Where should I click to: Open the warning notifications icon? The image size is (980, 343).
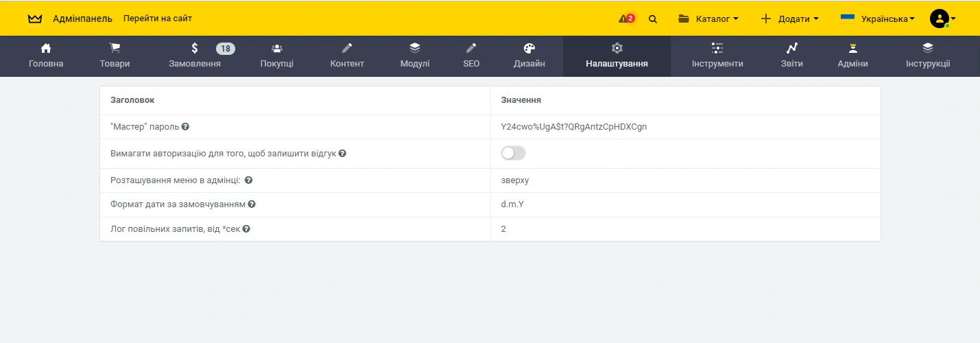626,19
